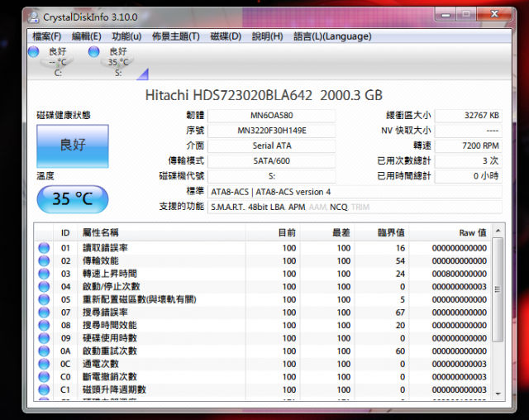The width and height of the screenshot is (529, 420).
Task: Click the attribute list scrollbar thumb
Action: [498, 289]
